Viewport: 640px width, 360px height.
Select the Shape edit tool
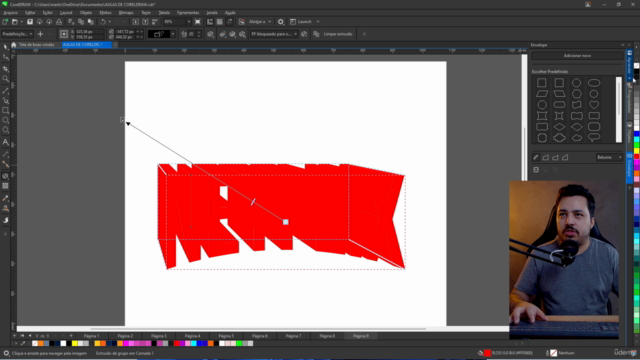point(5,58)
